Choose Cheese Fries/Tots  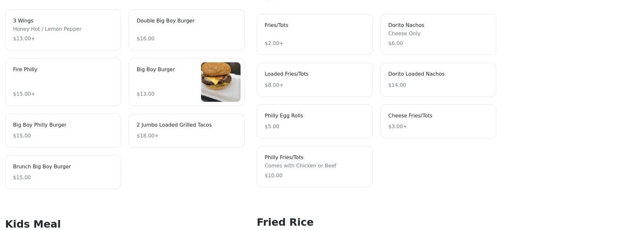tap(438, 121)
